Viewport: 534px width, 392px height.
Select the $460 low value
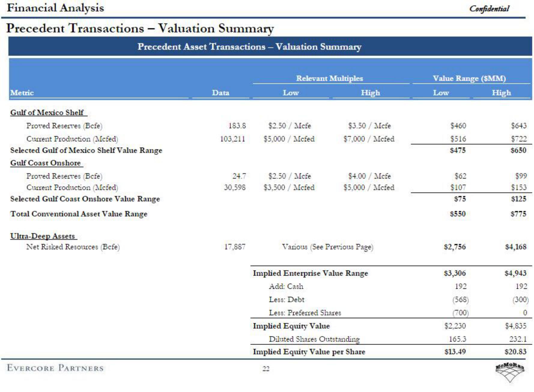tap(458, 126)
